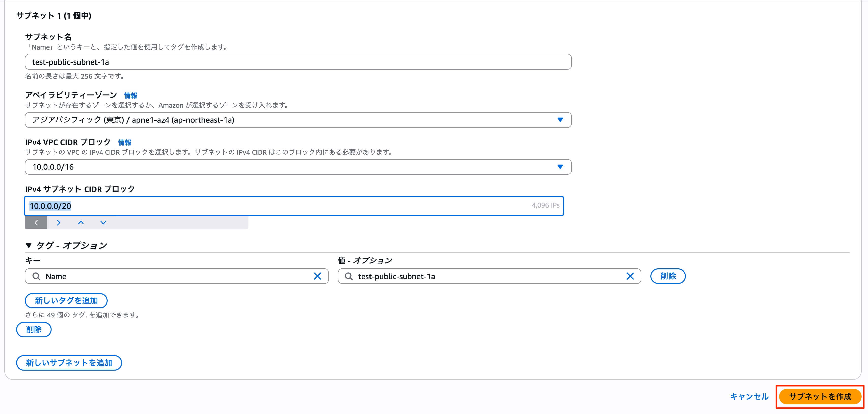Select the サブネット名 input containing test-public-subnet-1a

point(298,62)
